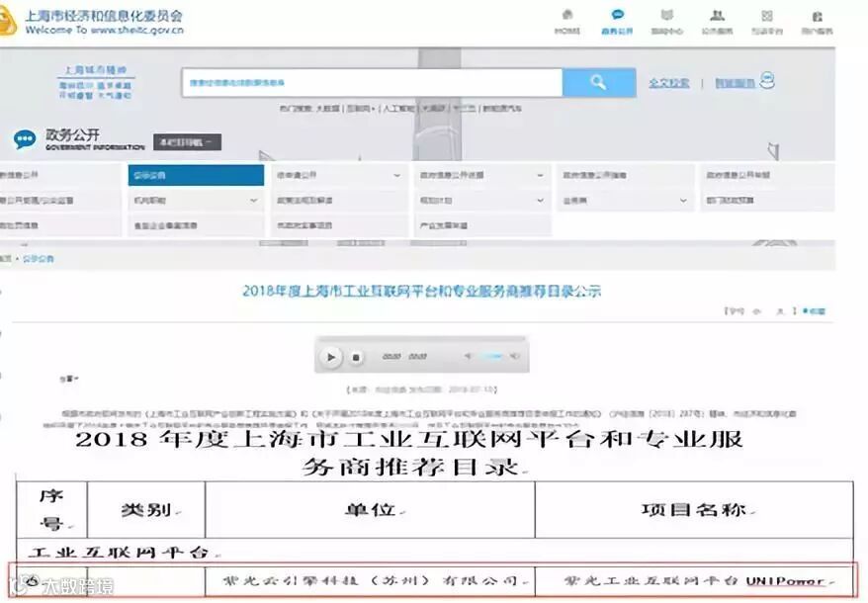Viewport: 868px width, 603px height.
Task: Click the 政务公开 section heading text
Action: [x=72, y=134]
